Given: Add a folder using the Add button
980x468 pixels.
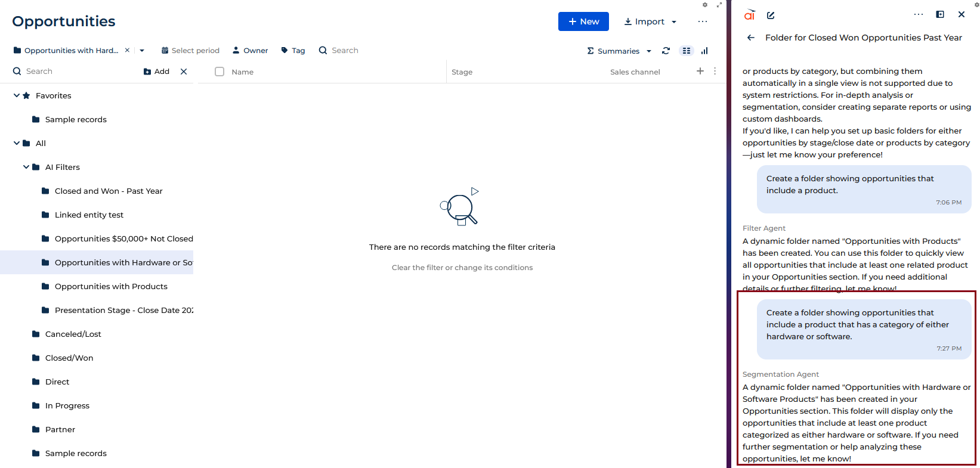Looking at the screenshot, I should tap(157, 72).
